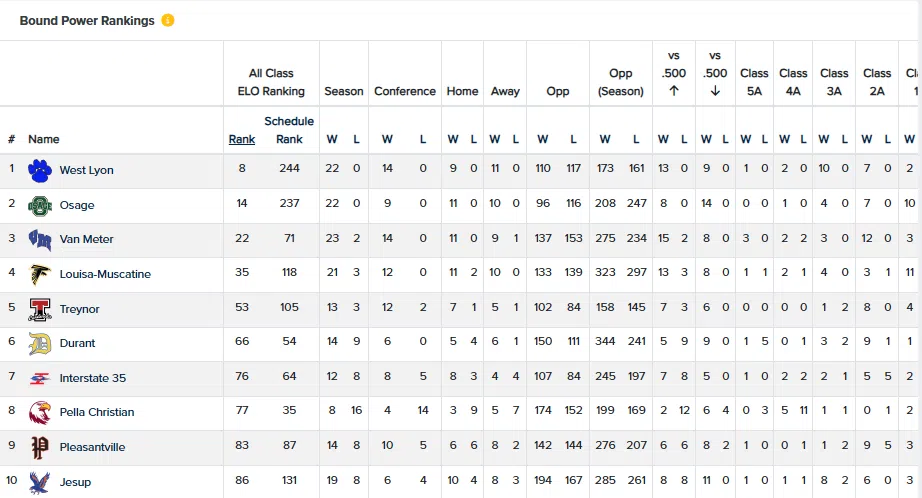Click the Durant D logo

point(40,343)
